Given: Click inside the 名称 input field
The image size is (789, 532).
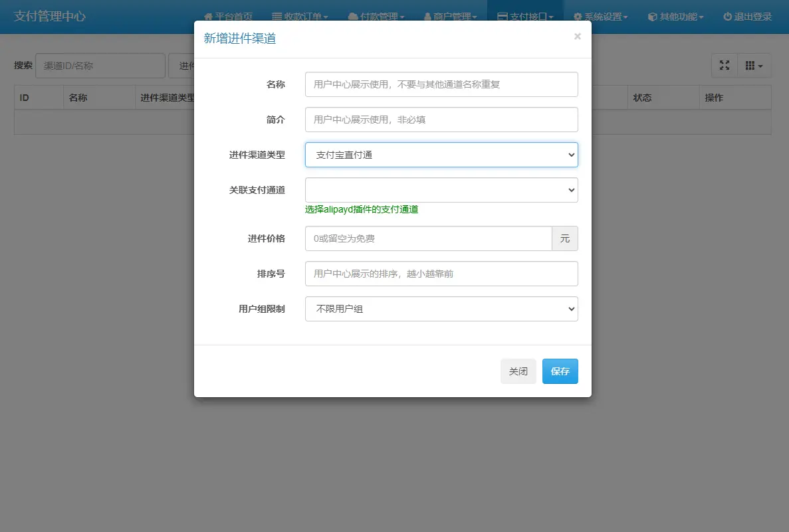Looking at the screenshot, I should [x=441, y=84].
